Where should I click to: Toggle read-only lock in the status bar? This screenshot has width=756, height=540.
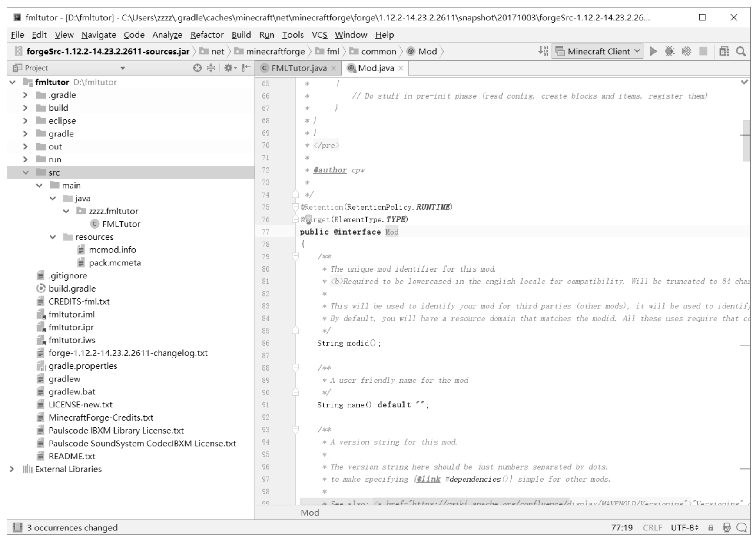[711, 528]
